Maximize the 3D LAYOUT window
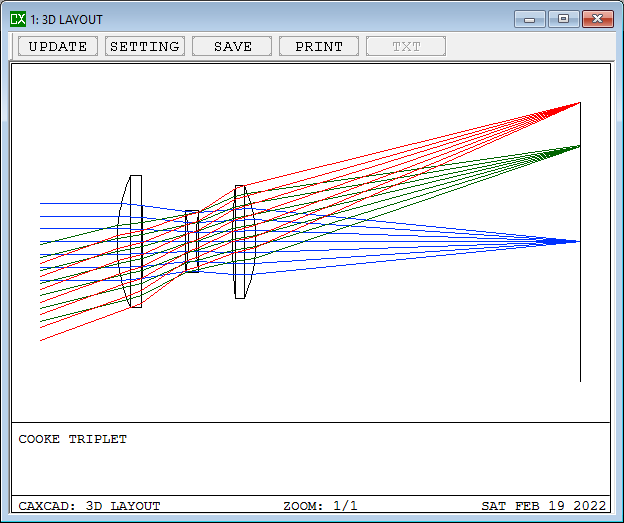This screenshot has width=624, height=523. pos(564,19)
